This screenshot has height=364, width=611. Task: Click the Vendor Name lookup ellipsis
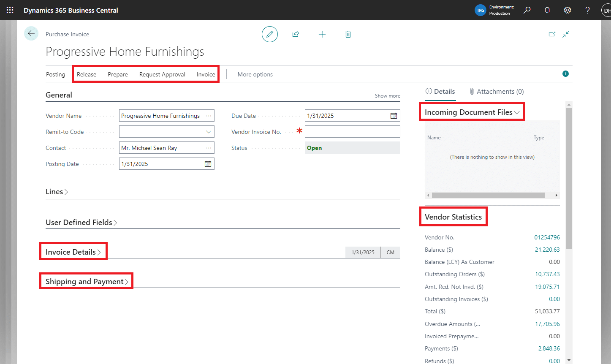(209, 116)
